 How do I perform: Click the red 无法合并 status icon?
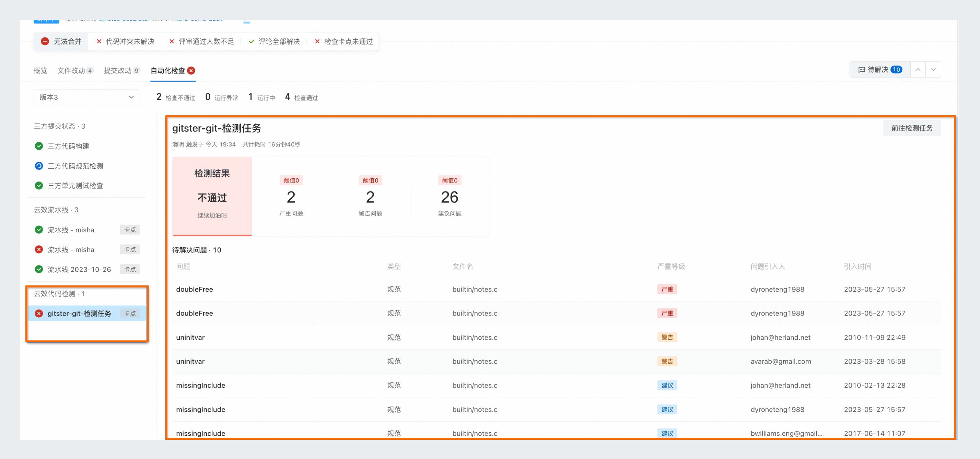[x=45, y=42]
